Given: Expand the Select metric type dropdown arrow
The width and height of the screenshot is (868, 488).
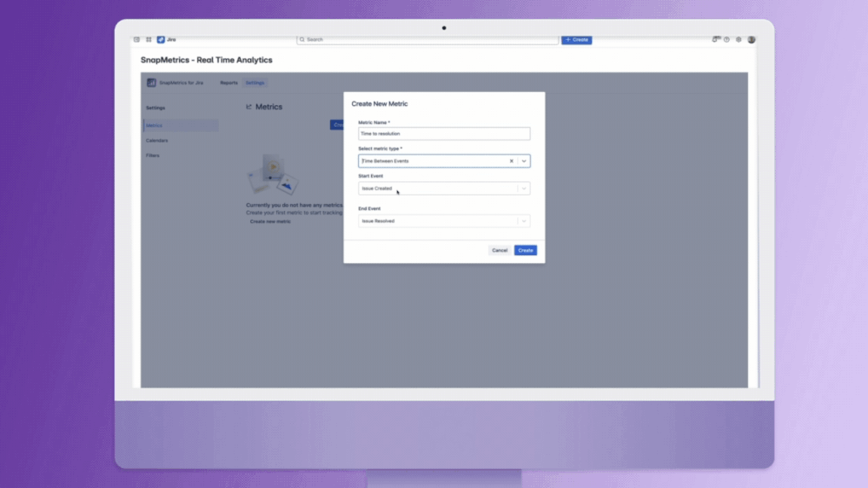Looking at the screenshot, I should point(524,161).
